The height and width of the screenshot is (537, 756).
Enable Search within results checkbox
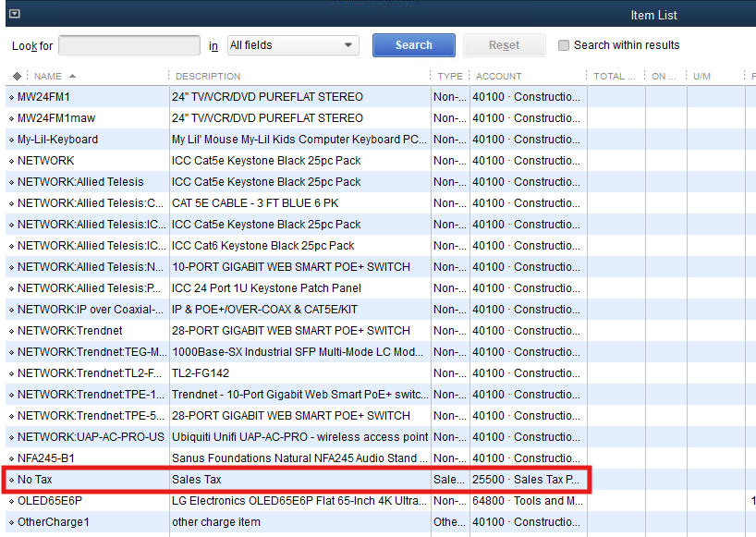pos(564,45)
